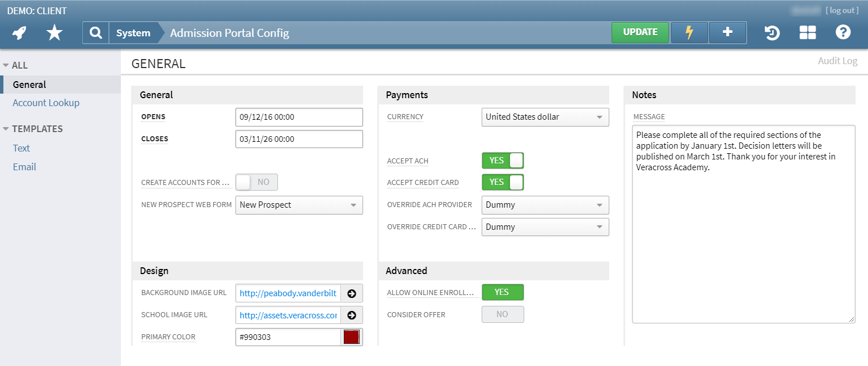Click the rocket launchpad icon
Viewport: 868px width, 366px height.
pos(19,33)
